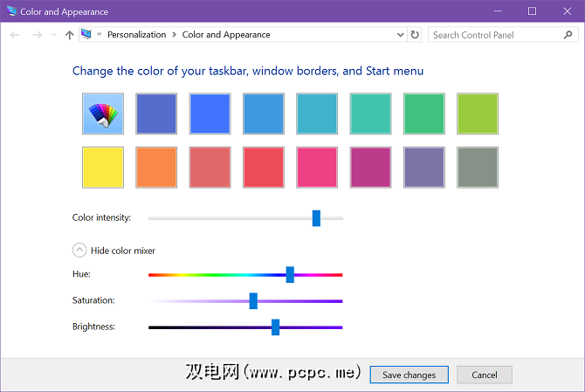Click the Color intensity slider handle
The height and width of the screenshot is (392, 585).
point(316,218)
